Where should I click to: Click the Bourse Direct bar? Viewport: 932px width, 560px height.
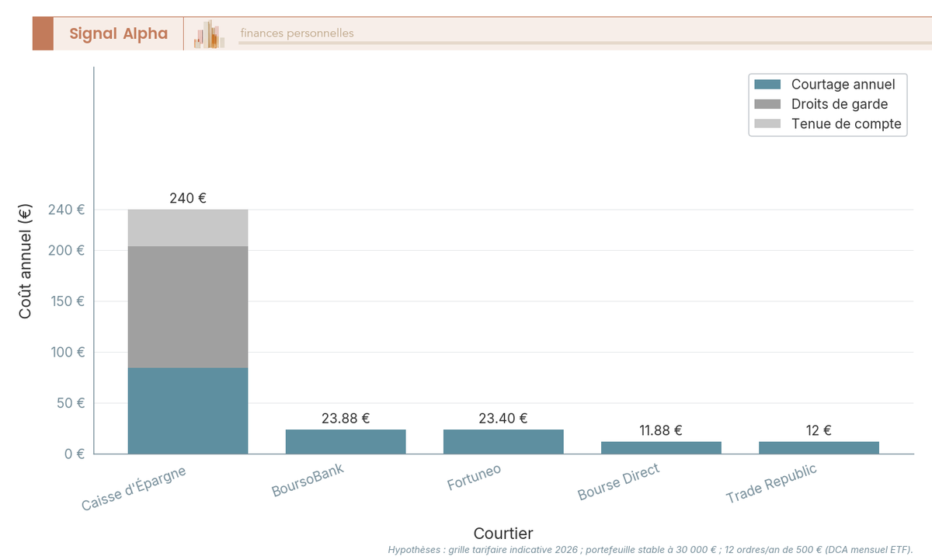(661, 447)
